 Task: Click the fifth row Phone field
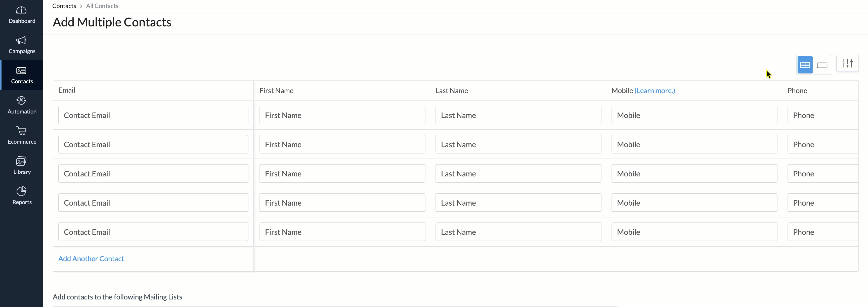point(822,232)
